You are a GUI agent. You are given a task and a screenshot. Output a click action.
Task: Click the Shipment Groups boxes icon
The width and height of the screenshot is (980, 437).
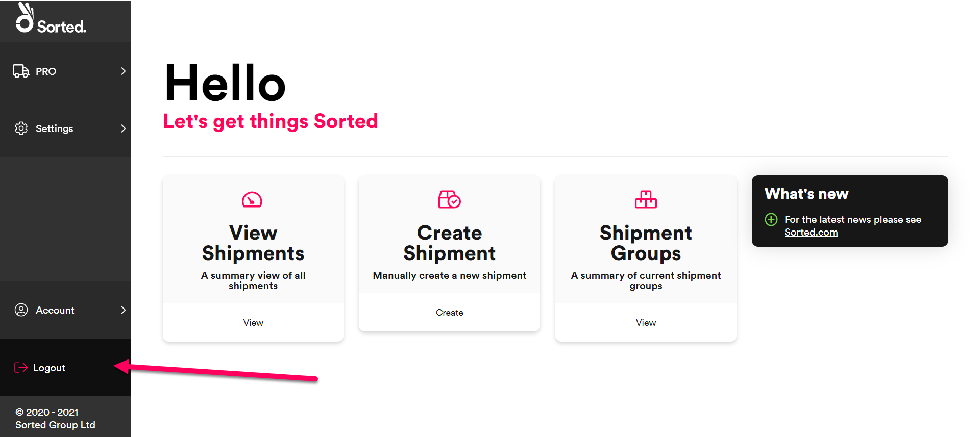[646, 199]
